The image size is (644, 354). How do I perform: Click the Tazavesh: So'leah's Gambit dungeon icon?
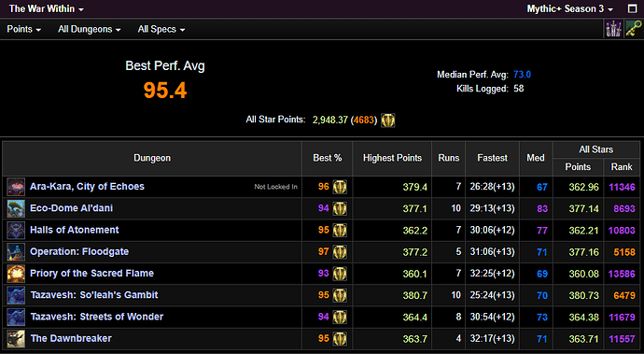16,295
